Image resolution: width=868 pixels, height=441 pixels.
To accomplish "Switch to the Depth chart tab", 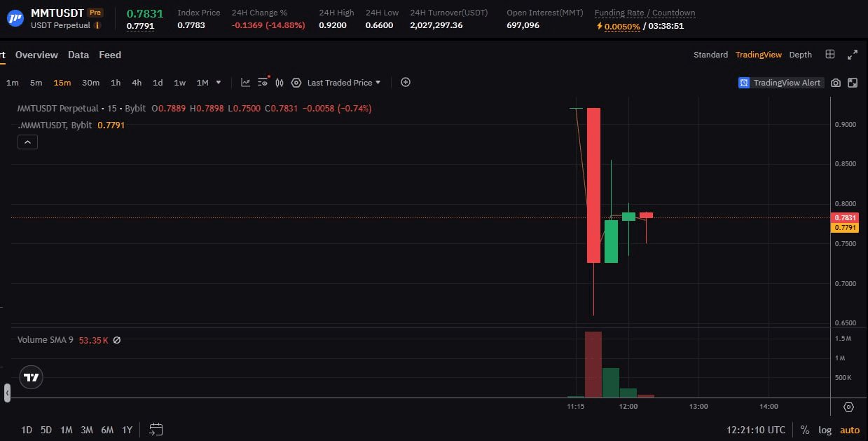I will (x=800, y=55).
